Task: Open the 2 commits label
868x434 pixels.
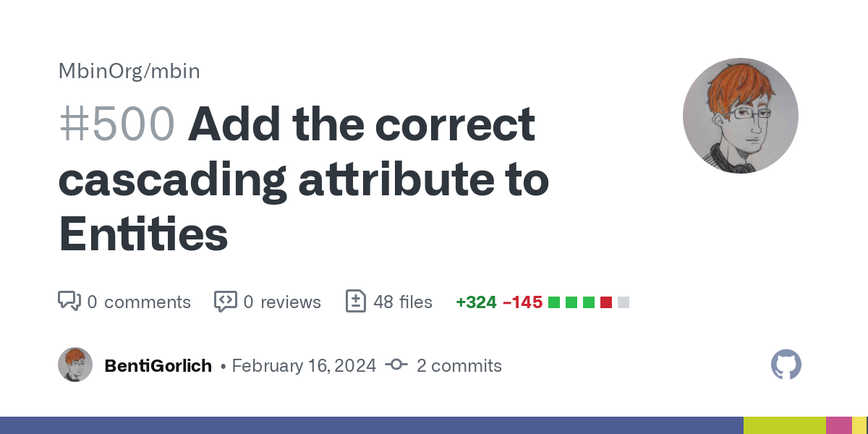Action: click(459, 365)
